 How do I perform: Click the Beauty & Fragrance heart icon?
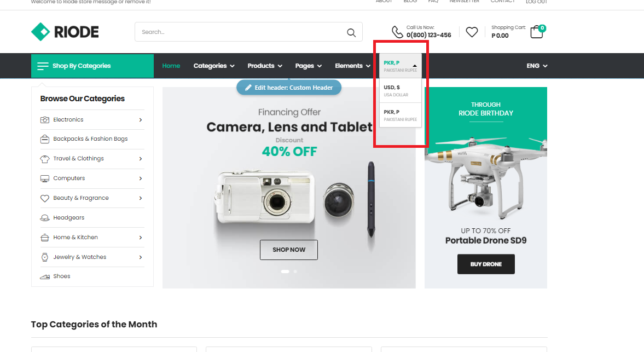tap(45, 198)
